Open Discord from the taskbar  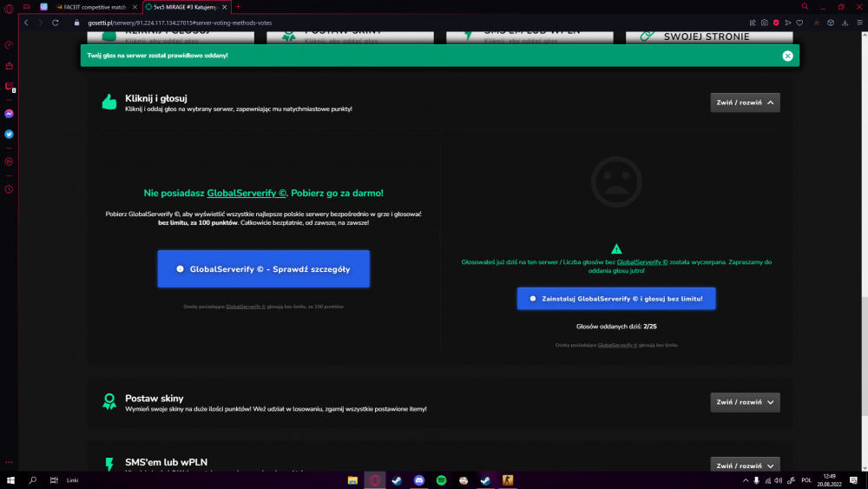(x=419, y=480)
